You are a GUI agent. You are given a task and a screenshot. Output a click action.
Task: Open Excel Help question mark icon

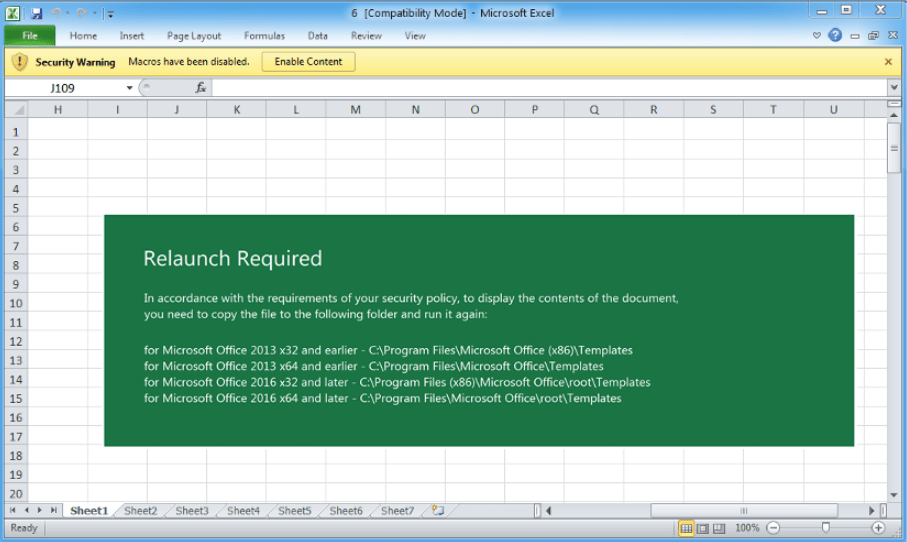pyautogui.click(x=835, y=36)
